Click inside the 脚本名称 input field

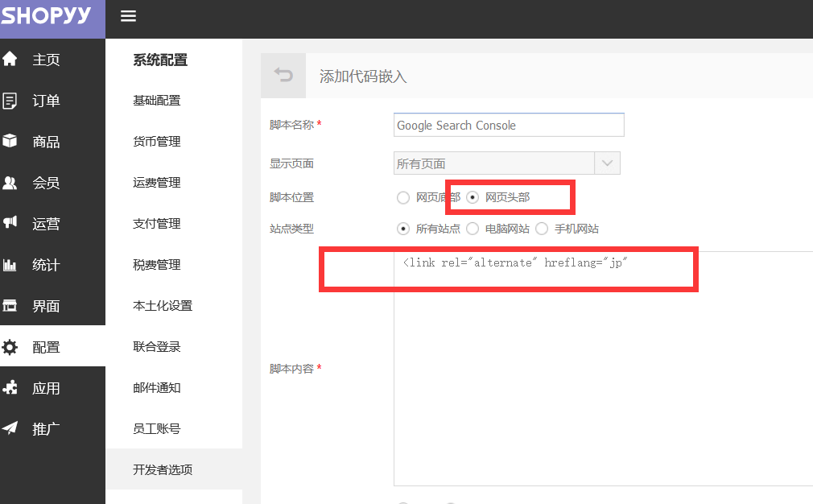[508, 125]
